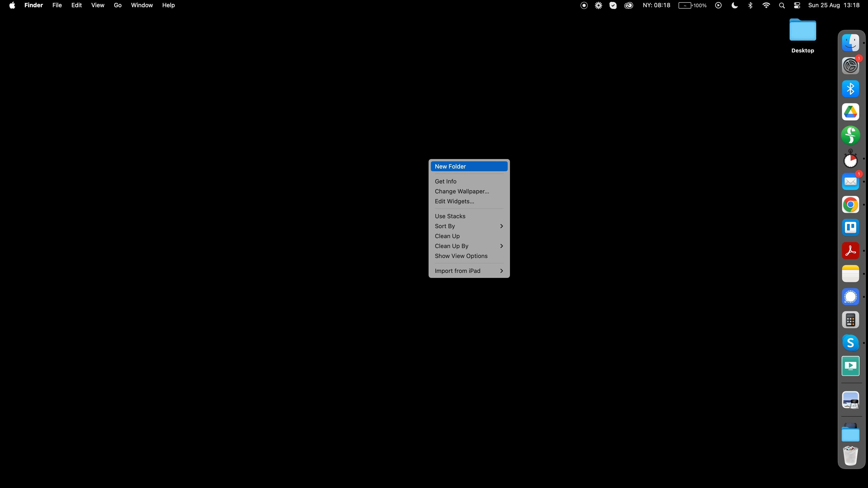868x488 pixels.
Task: Open the Mail app with unread badge
Action: [850, 181]
